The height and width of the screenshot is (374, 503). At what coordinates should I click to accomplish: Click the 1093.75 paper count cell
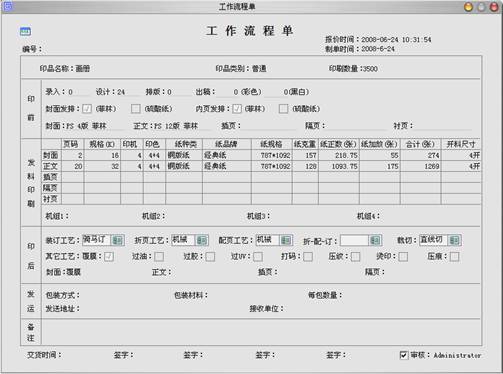point(339,166)
